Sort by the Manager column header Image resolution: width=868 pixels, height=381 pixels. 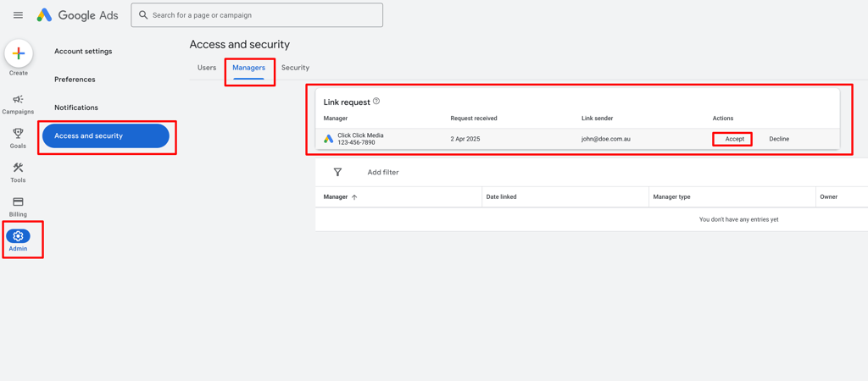pos(337,197)
